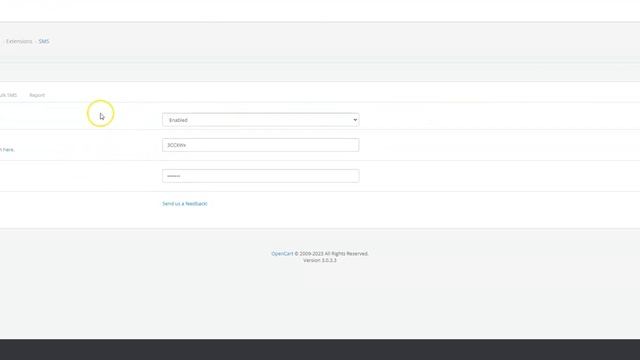This screenshot has width=640, height=360.
Task: Open the OpenCart footer link
Action: pyautogui.click(x=282, y=253)
